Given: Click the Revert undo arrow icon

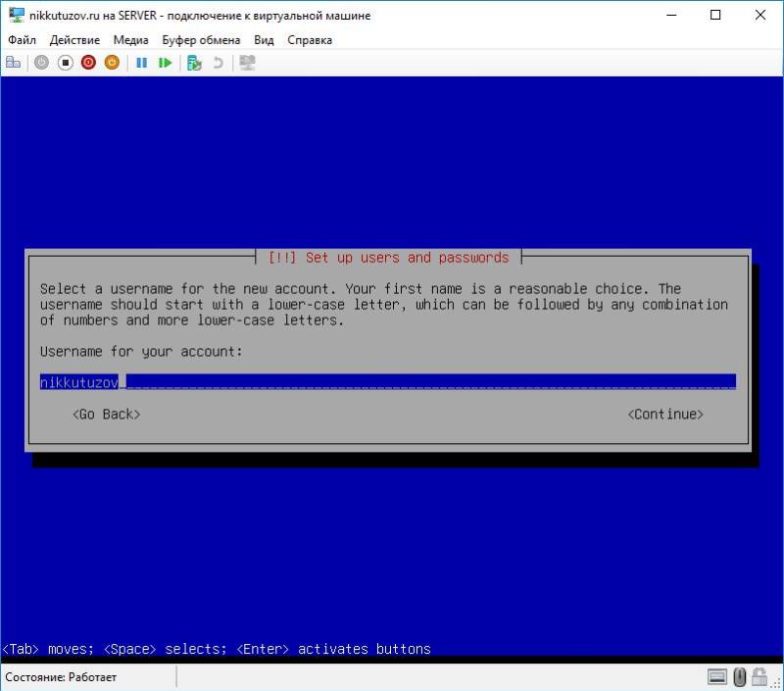Looking at the screenshot, I should pyautogui.click(x=218, y=63).
